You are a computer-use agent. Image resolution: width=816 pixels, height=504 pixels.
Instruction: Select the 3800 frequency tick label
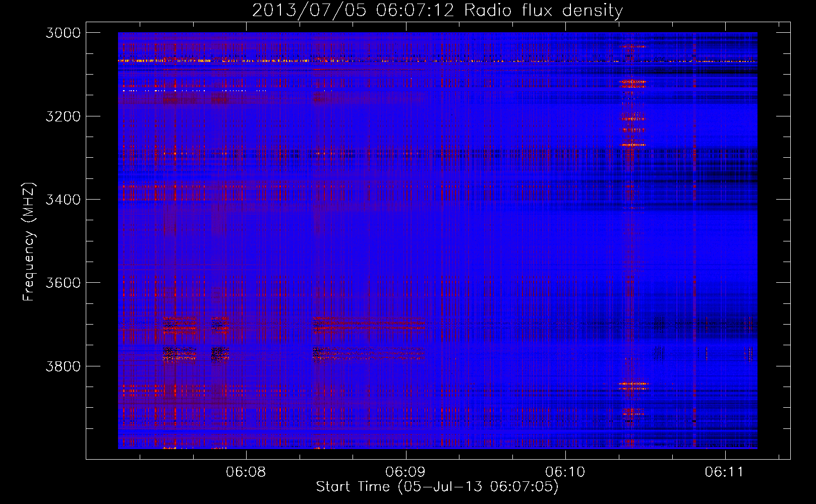coord(63,366)
